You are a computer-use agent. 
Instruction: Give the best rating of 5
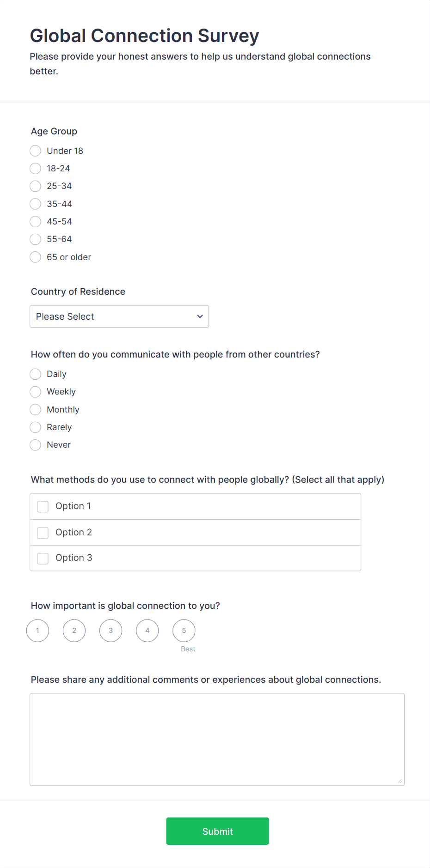pos(184,631)
